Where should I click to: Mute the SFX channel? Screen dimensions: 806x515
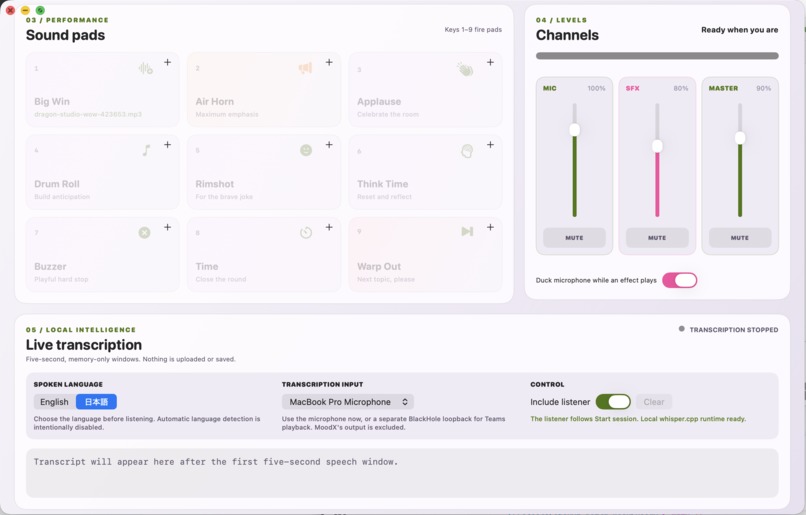(x=657, y=238)
